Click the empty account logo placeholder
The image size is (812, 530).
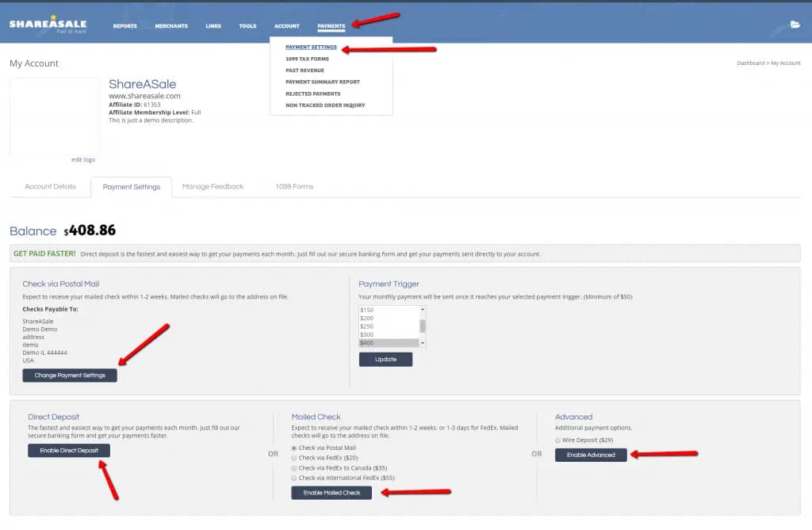tap(55, 116)
